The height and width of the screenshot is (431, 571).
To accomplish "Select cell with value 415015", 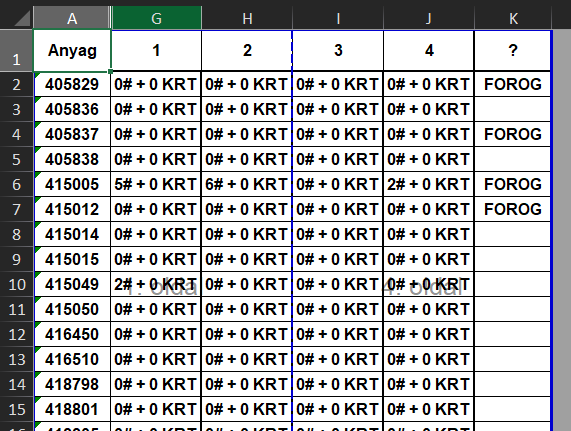I will [72, 260].
